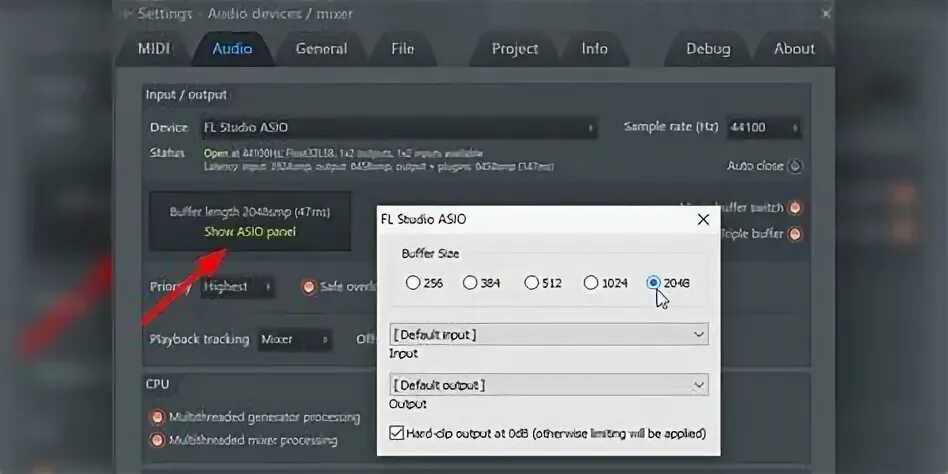Close the Settings window
The height and width of the screenshot is (474, 948).
pyautogui.click(x=826, y=13)
